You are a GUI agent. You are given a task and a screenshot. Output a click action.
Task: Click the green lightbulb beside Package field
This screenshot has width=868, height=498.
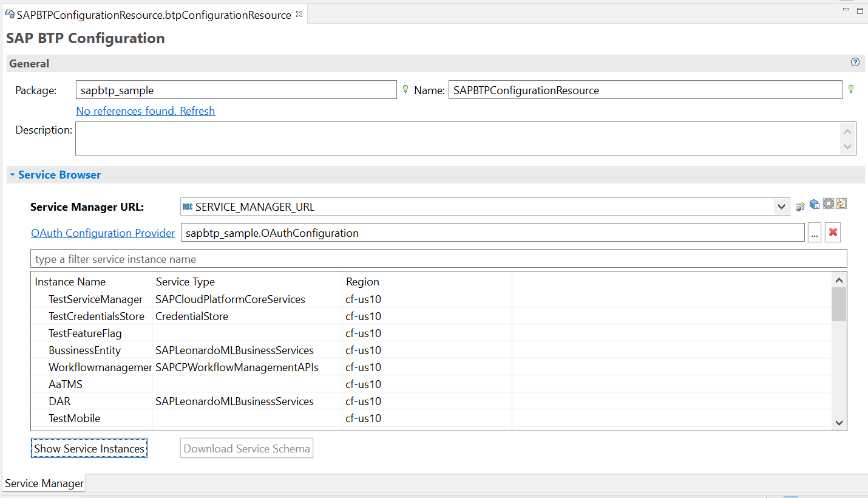coord(405,89)
